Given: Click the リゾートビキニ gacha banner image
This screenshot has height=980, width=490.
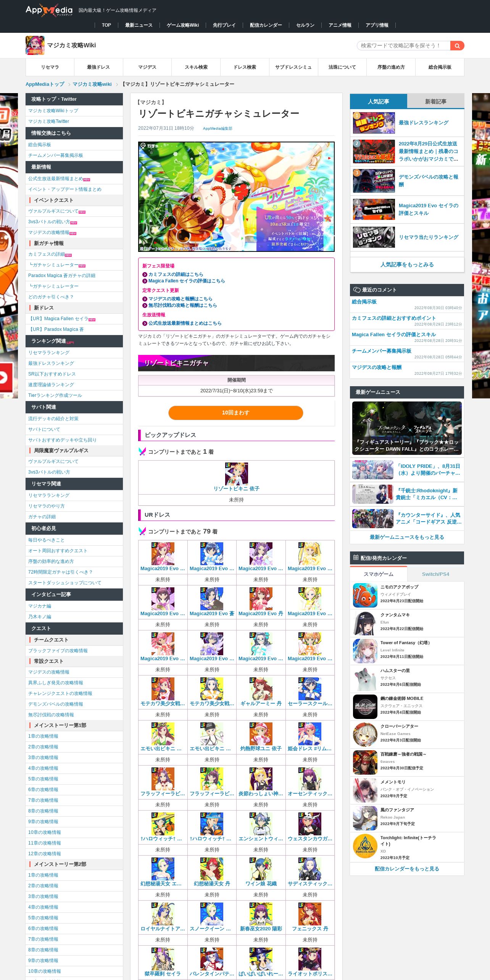Looking at the screenshot, I should pyautogui.click(x=236, y=197).
